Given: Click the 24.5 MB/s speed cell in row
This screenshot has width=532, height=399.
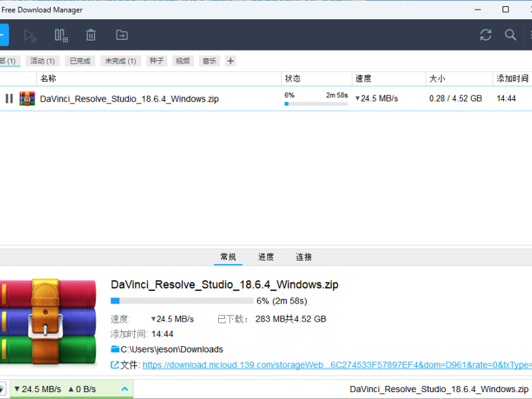Looking at the screenshot, I should click(x=376, y=99).
